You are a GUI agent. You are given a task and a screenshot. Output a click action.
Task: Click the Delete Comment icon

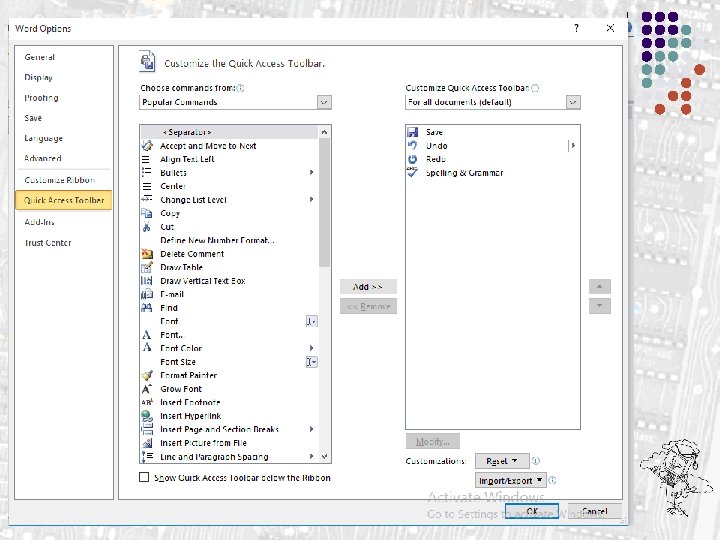coord(147,253)
